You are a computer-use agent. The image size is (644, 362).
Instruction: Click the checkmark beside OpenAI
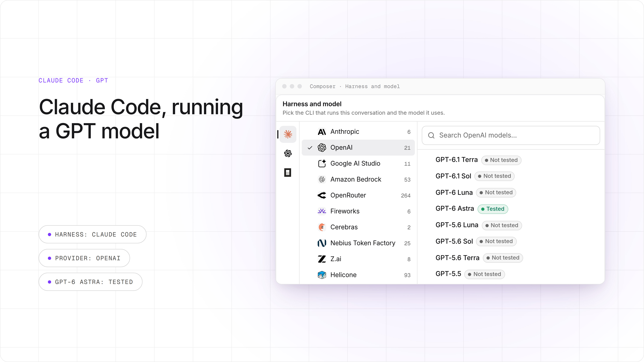pos(310,148)
